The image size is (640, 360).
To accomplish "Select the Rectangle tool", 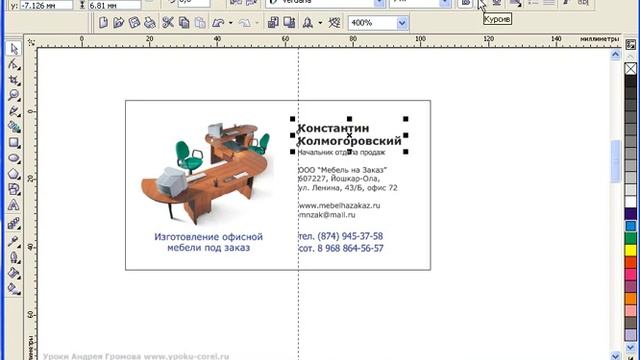I will 13,142.
